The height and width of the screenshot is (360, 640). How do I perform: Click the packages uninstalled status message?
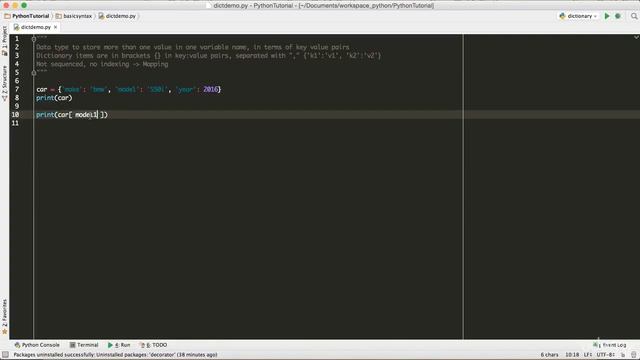pyautogui.click(x=115, y=355)
